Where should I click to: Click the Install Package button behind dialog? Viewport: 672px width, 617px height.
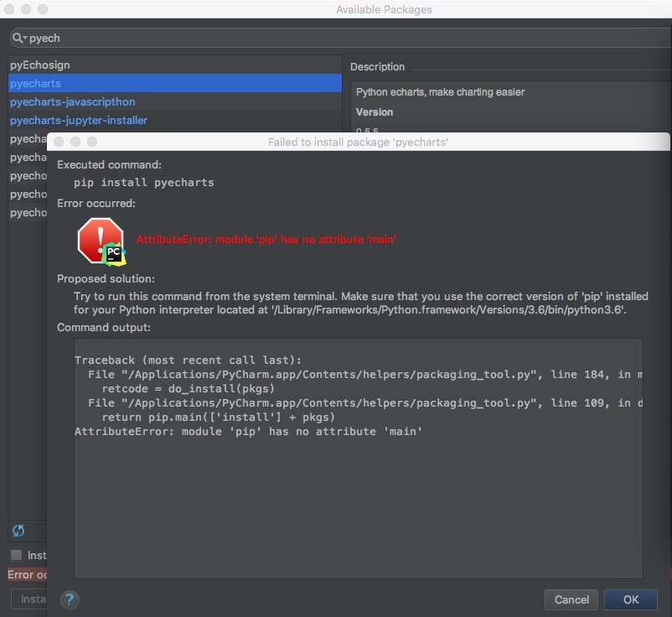tap(28, 599)
